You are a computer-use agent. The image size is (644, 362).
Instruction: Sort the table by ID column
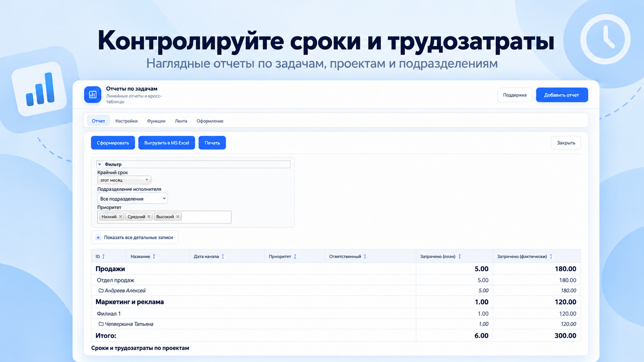click(x=104, y=257)
